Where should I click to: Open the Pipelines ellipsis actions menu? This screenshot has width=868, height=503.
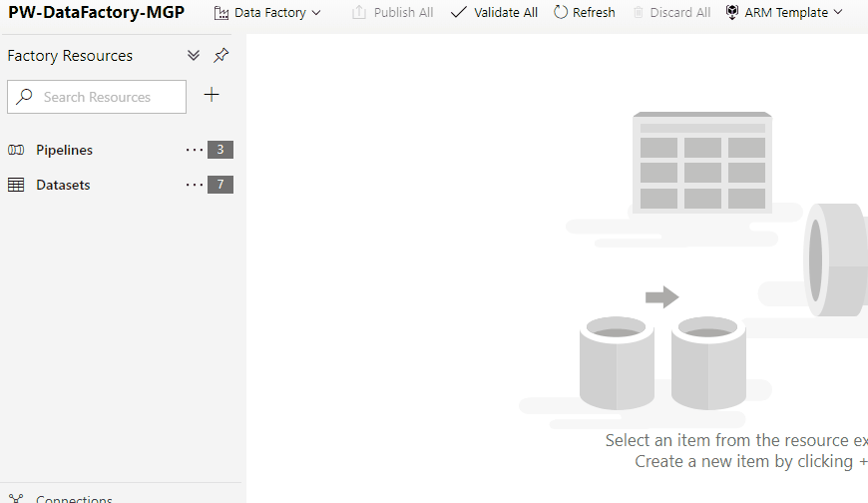click(194, 151)
